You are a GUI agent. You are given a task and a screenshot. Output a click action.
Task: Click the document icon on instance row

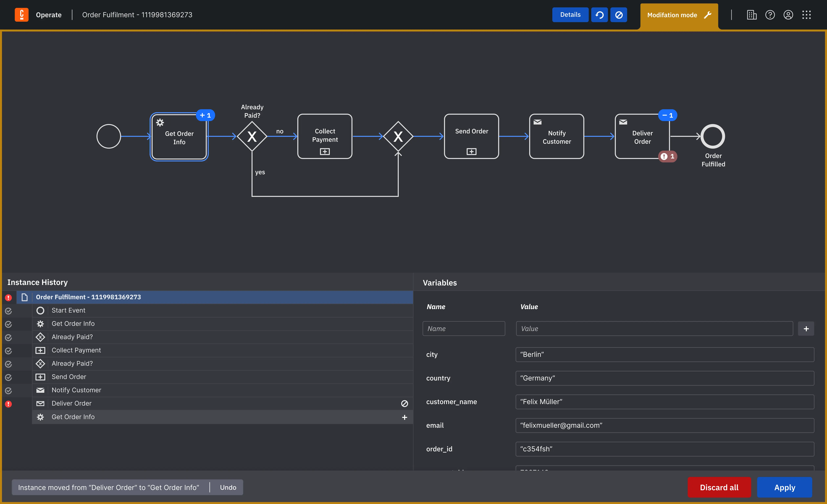coord(24,297)
